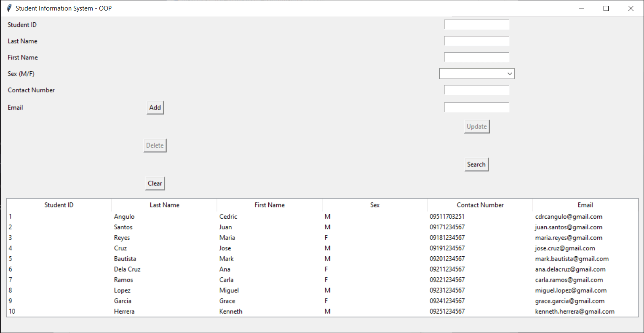The height and width of the screenshot is (333, 644).
Task: Click the Student ID column header
Action: [x=59, y=205]
